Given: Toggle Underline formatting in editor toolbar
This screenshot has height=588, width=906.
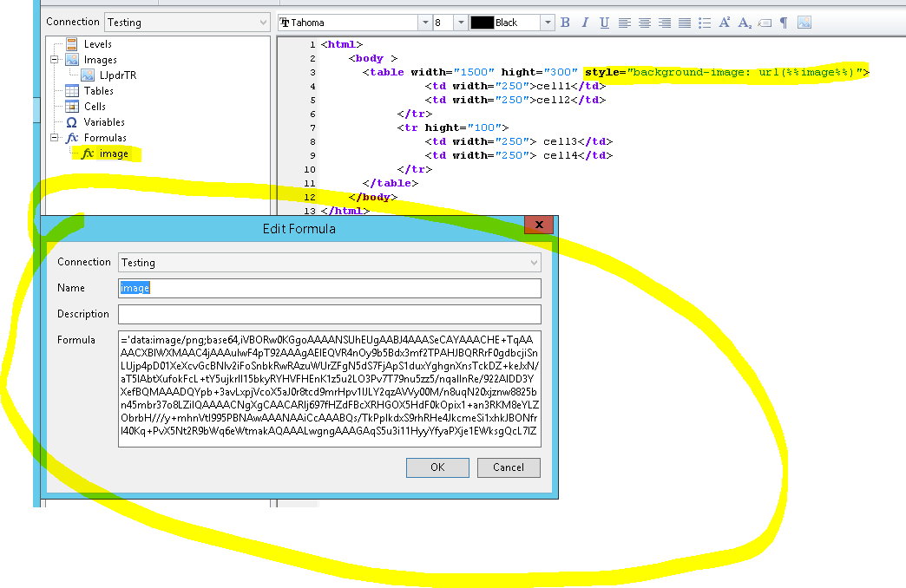Looking at the screenshot, I should 604,23.
